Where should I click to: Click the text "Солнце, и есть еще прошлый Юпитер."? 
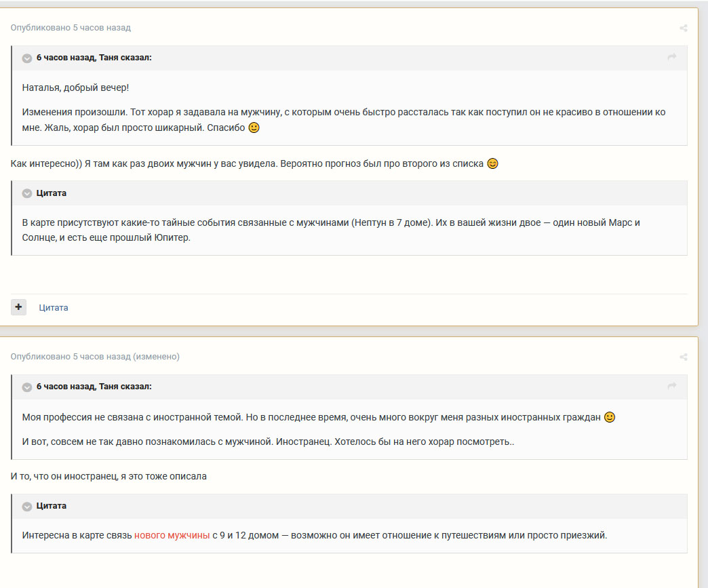coord(106,237)
